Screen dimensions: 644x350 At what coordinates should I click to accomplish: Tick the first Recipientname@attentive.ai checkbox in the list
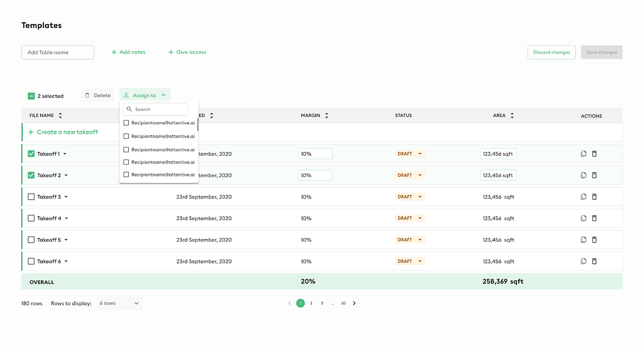[x=126, y=123]
